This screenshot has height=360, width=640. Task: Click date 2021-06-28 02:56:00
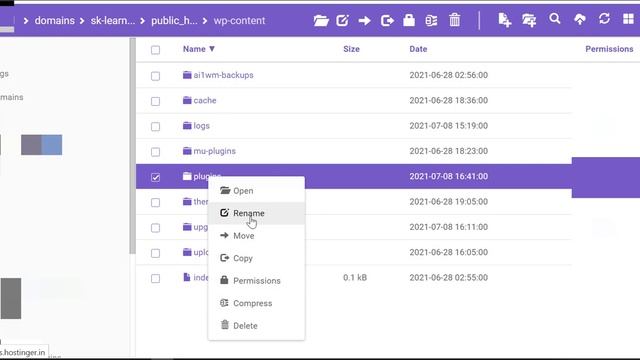click(x=449, y=75)
